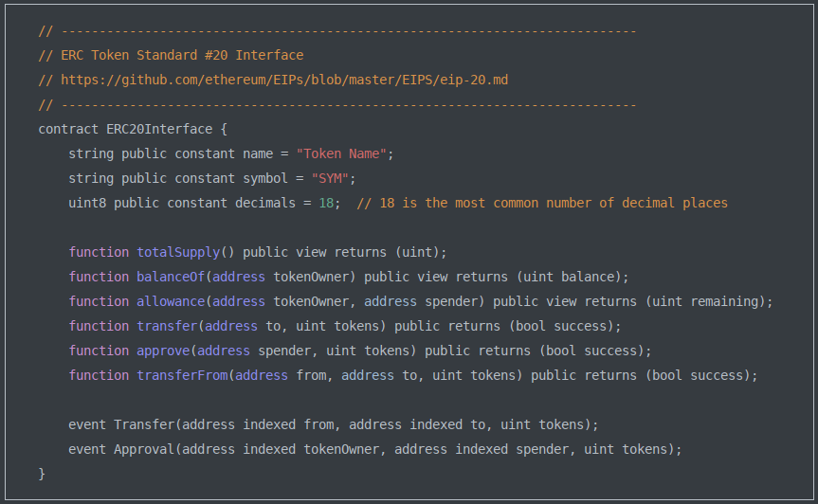The width and height of the screenshot is (818, 504).
Task: Click the transferFrom function name
Action: click(x=182, y=375)
